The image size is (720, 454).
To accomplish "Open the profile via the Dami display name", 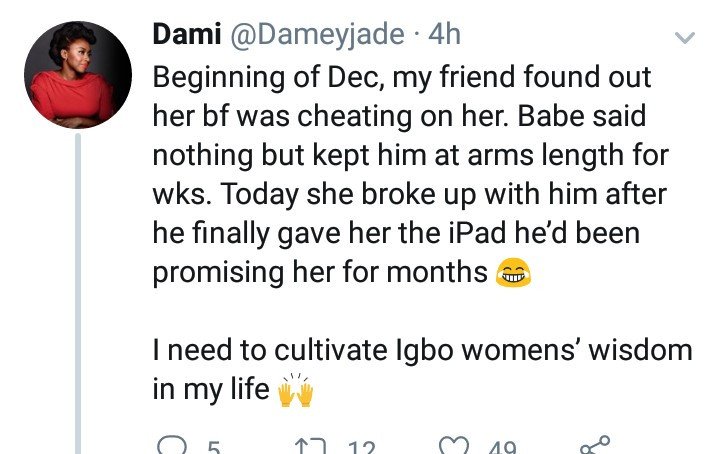I will [x=187, y=34].
